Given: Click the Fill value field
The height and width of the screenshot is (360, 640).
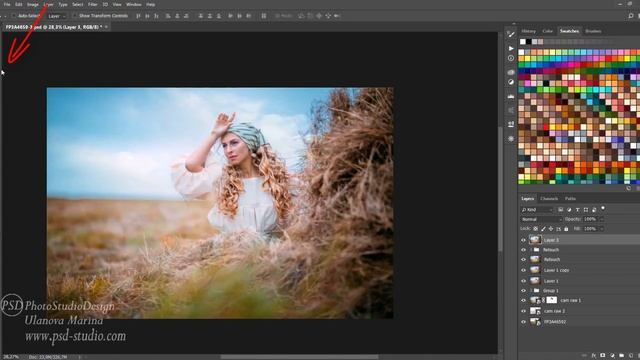Looking at the screenshot, I should pyautogui.click(x=590, y=229).
